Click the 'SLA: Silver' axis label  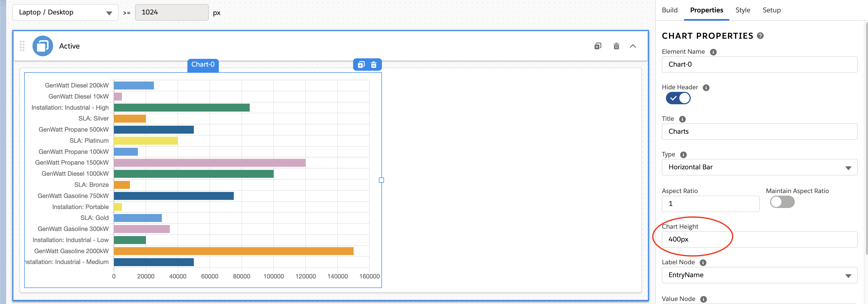pyautogui.click(x=94, y=118)
